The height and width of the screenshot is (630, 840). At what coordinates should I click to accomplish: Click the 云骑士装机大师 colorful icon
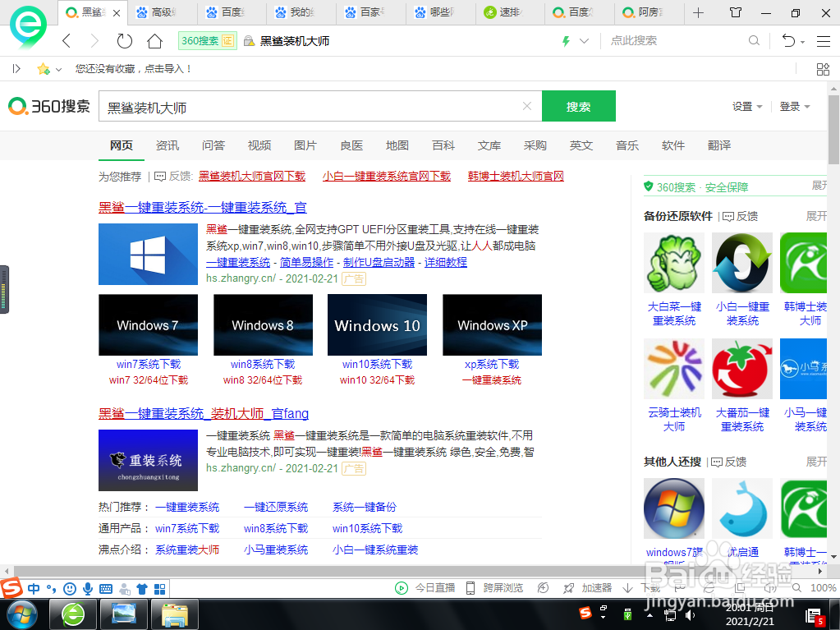[674, 369]
